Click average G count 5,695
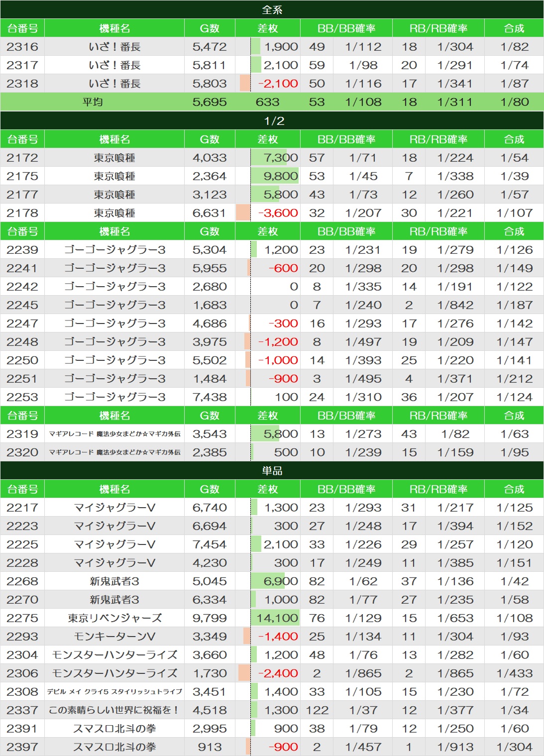Viewport: 544px width, 756px height. tap(210, 102)
